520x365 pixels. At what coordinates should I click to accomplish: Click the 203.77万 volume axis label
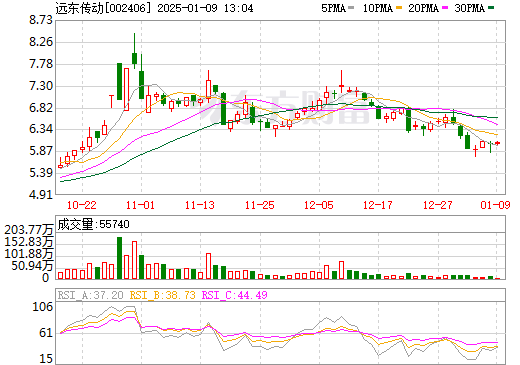click(29, 230)
